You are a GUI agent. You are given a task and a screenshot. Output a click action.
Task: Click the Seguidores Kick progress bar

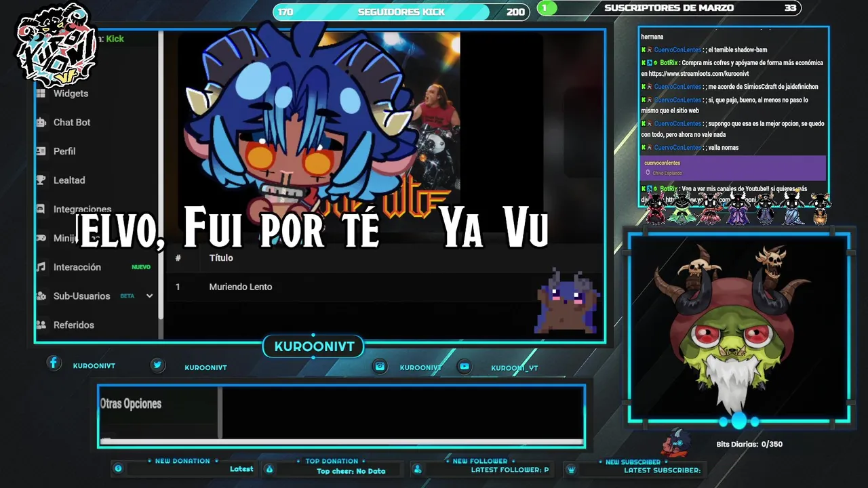401,12
